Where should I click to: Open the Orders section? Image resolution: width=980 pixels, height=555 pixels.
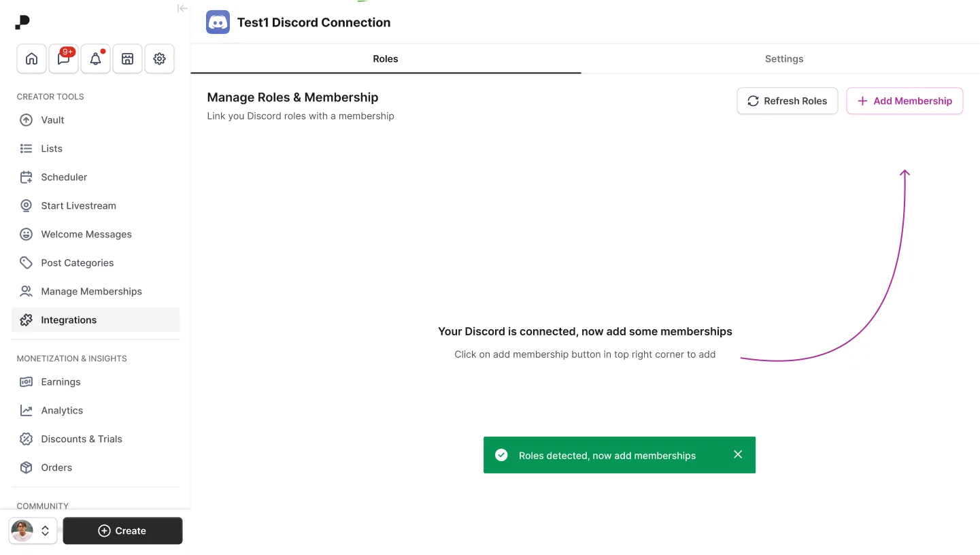pos(58,467)
